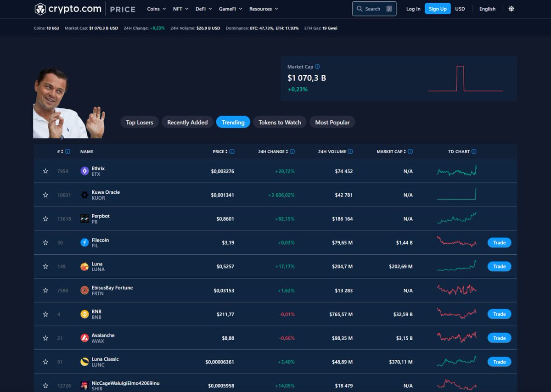Star the Luna row as favorite

[x=45, y=267]
